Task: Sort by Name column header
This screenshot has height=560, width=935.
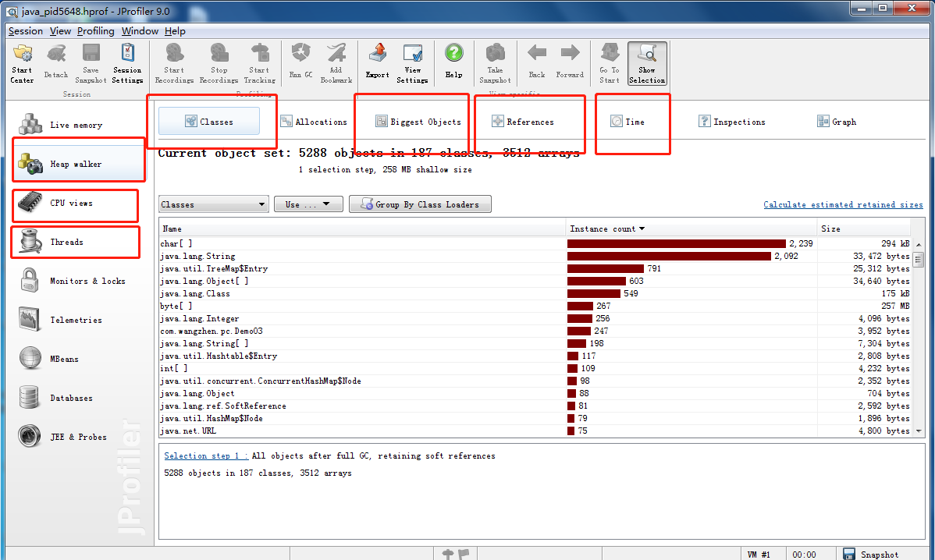Action: [363, 229]
